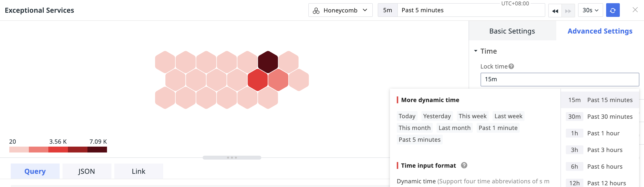Pick the Past 1 hour option
644x187 pixels.
click(x=600, y=133)
